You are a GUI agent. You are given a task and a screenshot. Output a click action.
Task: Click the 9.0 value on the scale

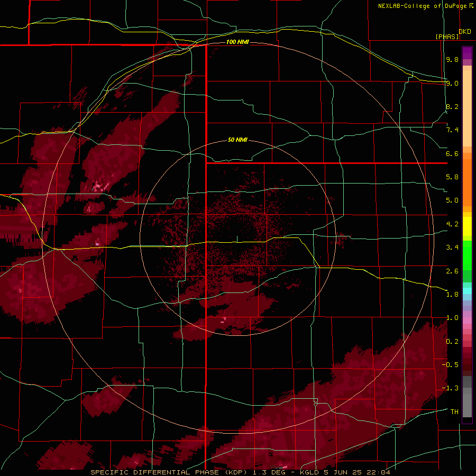tap(452, 83)
